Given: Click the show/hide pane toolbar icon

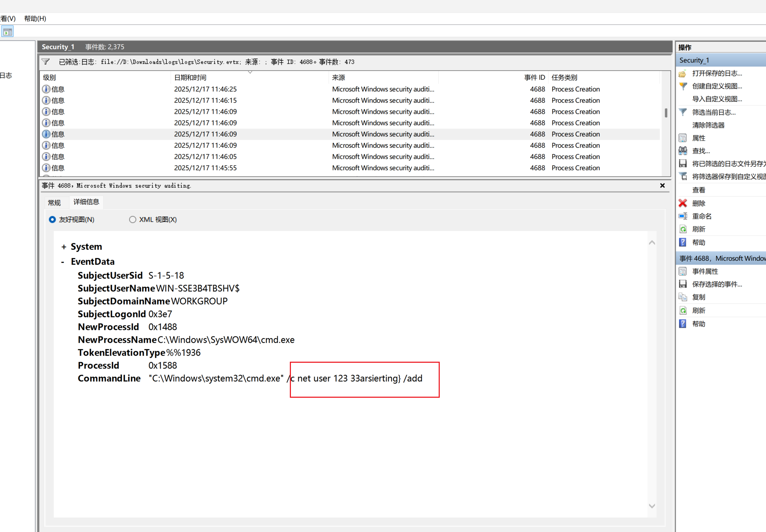Looking at the screenshot, I should point(7,32).
